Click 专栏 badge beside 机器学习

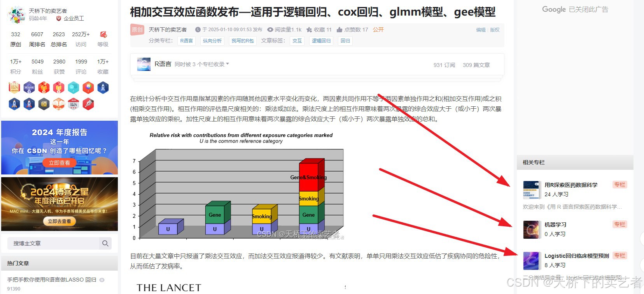620,224
